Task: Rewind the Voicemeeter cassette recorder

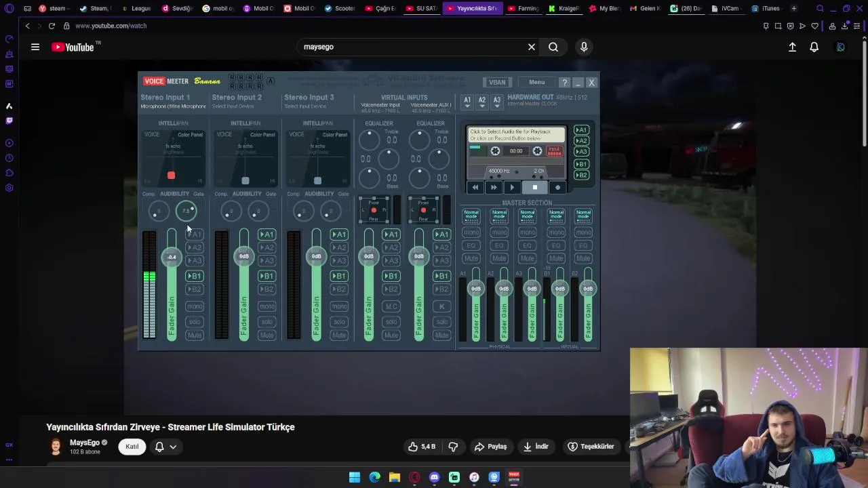Action: tap(475, 188)
